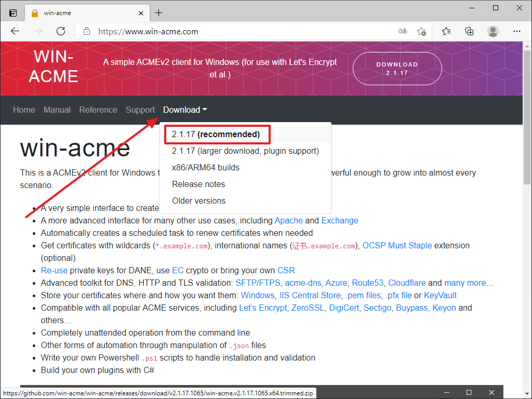Open the Home nav item
532x399 pixels.
pyautogui.click(x=24, y=110)
